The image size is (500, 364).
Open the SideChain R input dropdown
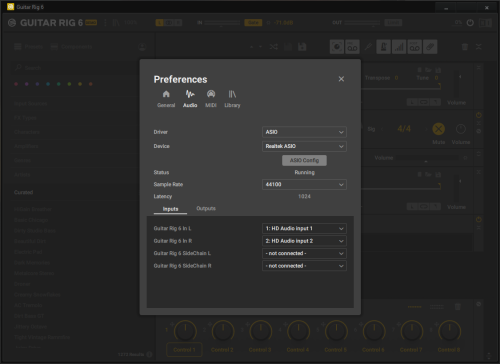(304, 266)
